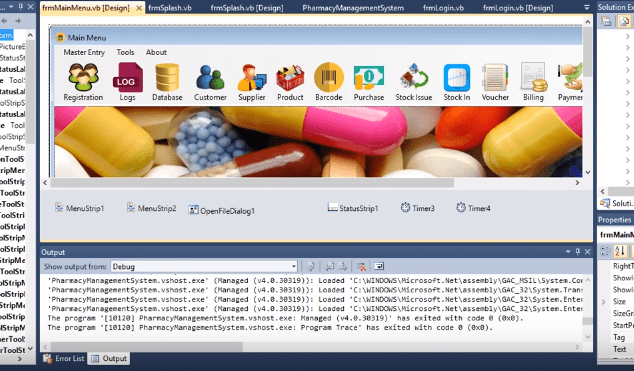Open the document tabs overflow dropdown
Image resolution: width=634 pixels, height=371 pixels.
coord(587,7)
